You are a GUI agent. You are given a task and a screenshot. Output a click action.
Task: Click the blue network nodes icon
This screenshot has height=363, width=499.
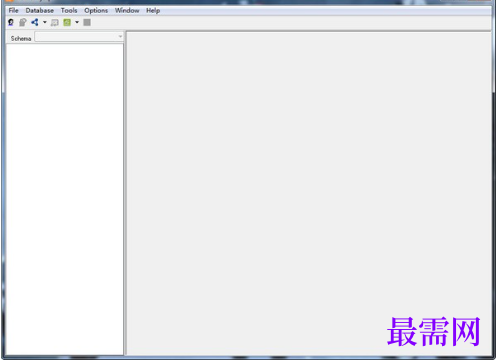(x=35, y=22)
